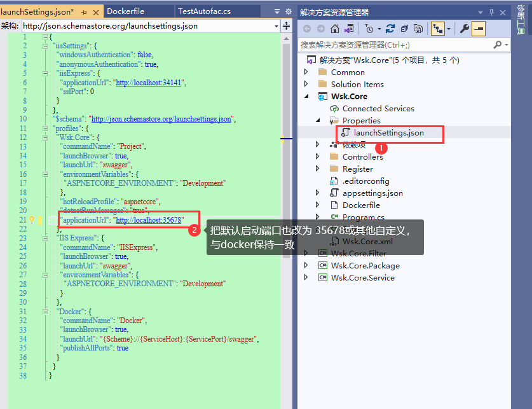Collapse the "Docker" block on line 31
The image size is (532, 409).
45,312
